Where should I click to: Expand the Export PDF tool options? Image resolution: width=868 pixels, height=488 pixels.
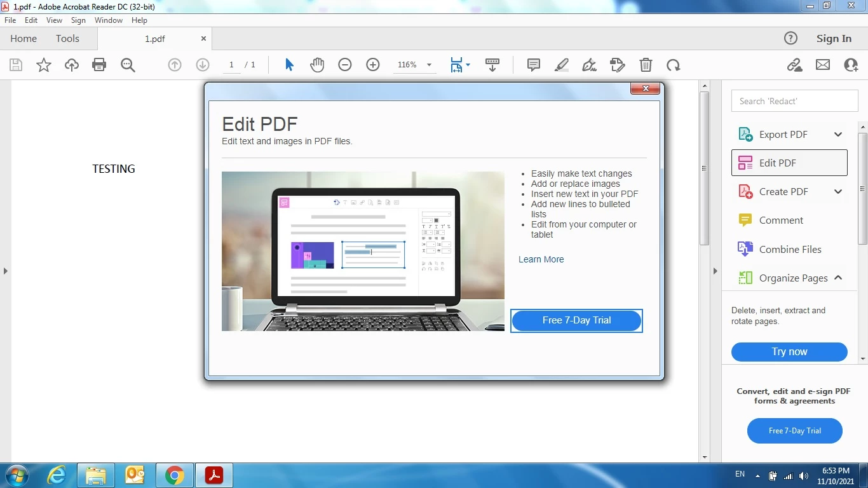point(838,134)
